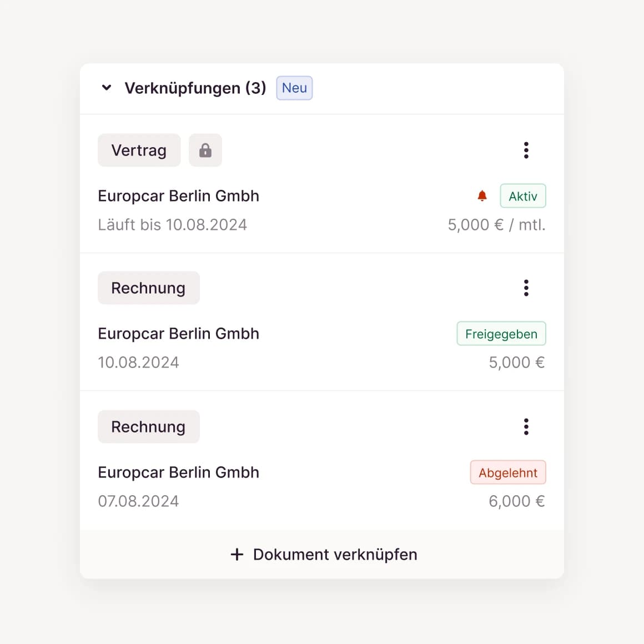
Task: Click the 5,000 € / mtl. contract amount
Action: click(496, 225)
